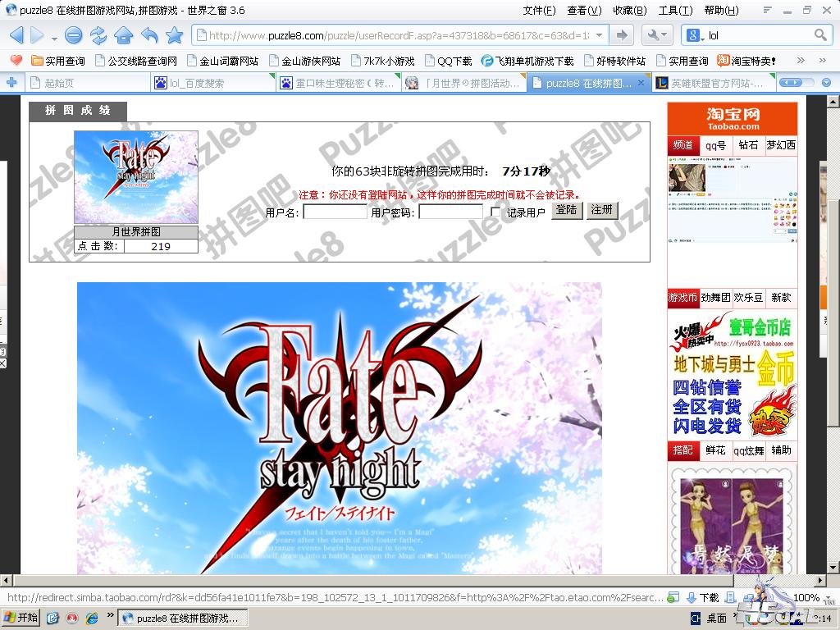
Task: Toggle the 记录用户 checkbox
Action: pos(495,212)
